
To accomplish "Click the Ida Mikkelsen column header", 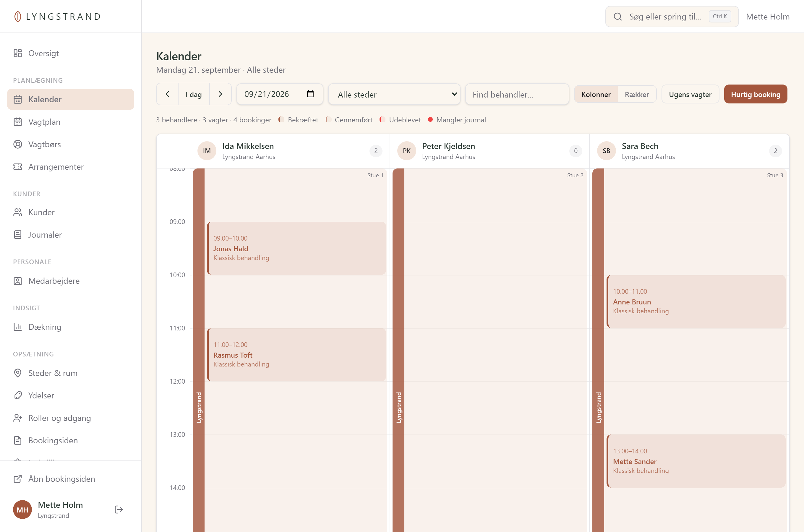I will (289, 151).
